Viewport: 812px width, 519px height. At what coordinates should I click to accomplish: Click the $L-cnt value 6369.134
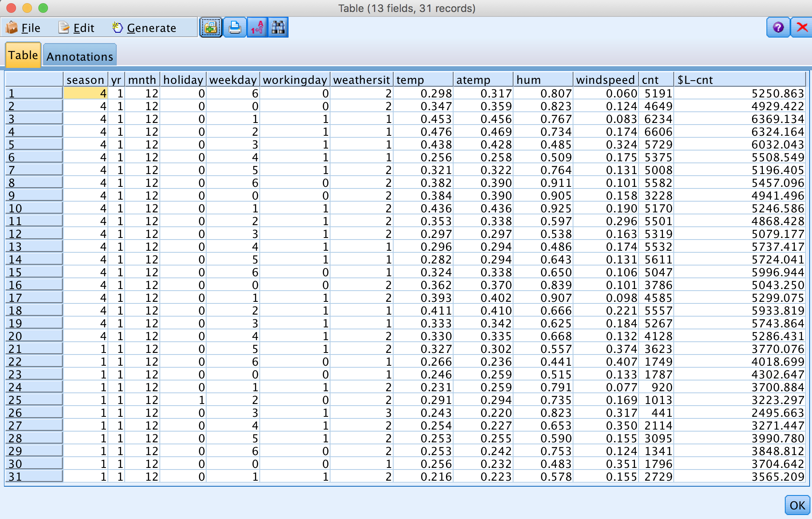click(777, 119)
